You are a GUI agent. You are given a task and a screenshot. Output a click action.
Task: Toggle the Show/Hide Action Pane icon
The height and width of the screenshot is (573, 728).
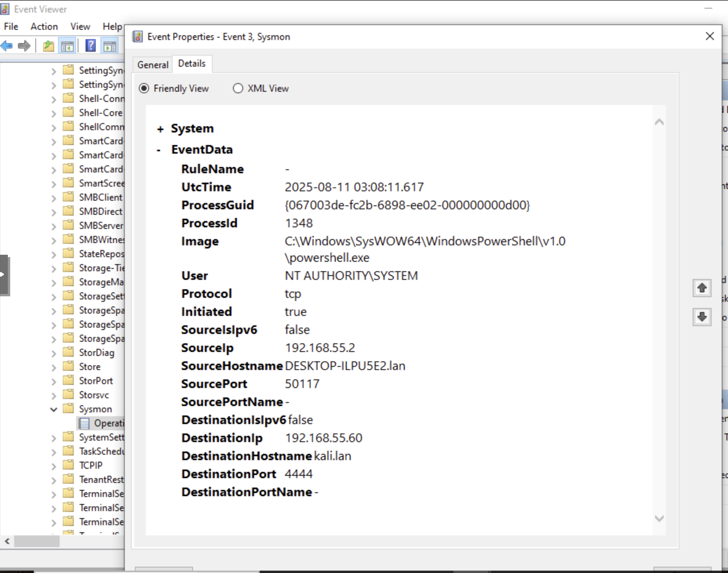click(110, 46)
